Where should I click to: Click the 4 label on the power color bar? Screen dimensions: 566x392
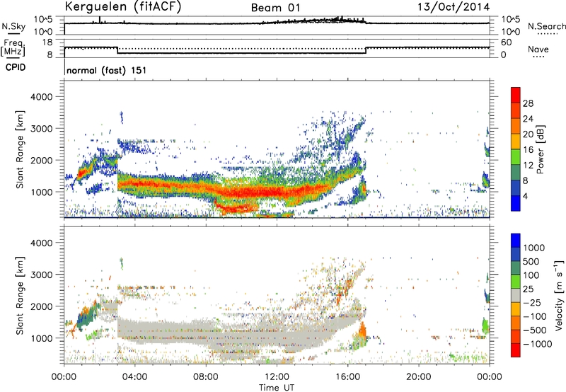point(526,196)
